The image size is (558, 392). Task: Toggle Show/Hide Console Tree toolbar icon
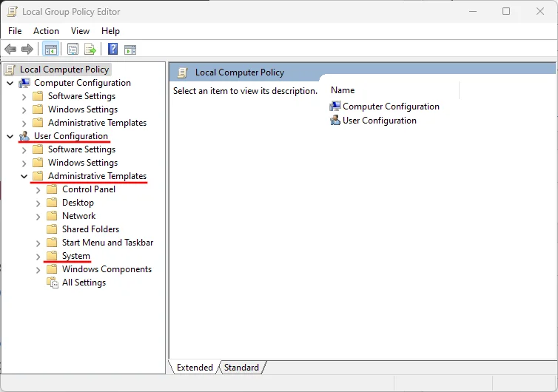[x=51, y=50]
